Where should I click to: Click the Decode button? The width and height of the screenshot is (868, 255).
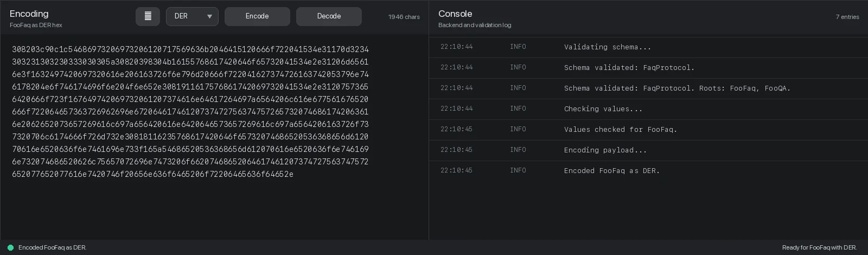pyautogui.click(x=329, y=16)
